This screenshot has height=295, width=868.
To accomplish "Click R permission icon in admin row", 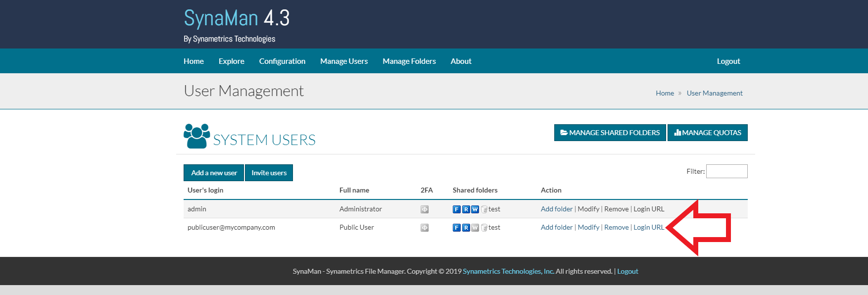I will (466, 209).
